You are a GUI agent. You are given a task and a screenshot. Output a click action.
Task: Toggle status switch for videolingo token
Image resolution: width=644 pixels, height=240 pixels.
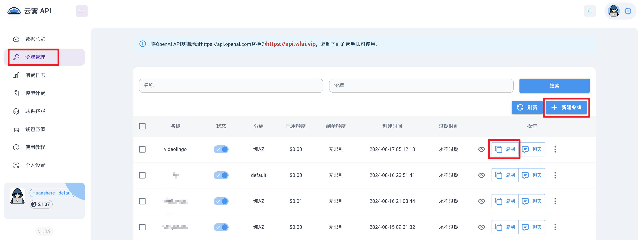[x=221, y=149]
